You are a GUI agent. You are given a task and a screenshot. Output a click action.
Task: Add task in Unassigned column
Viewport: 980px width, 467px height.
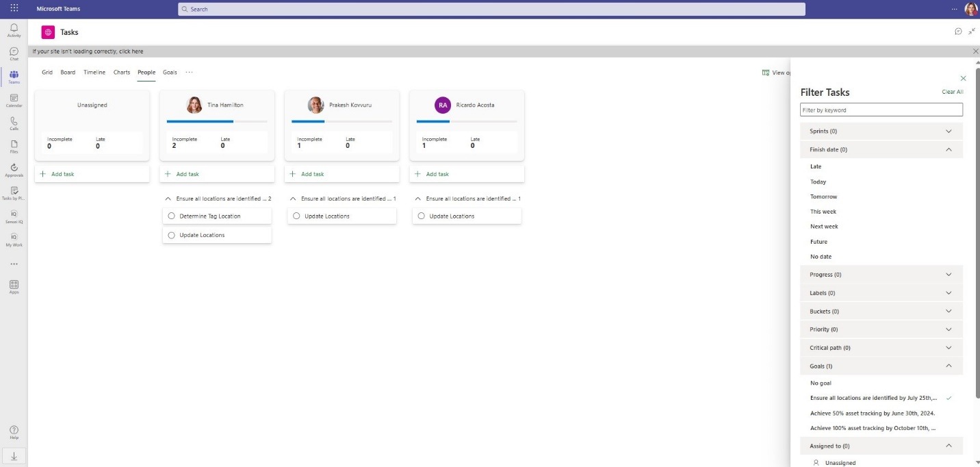[x=92, y=174]
